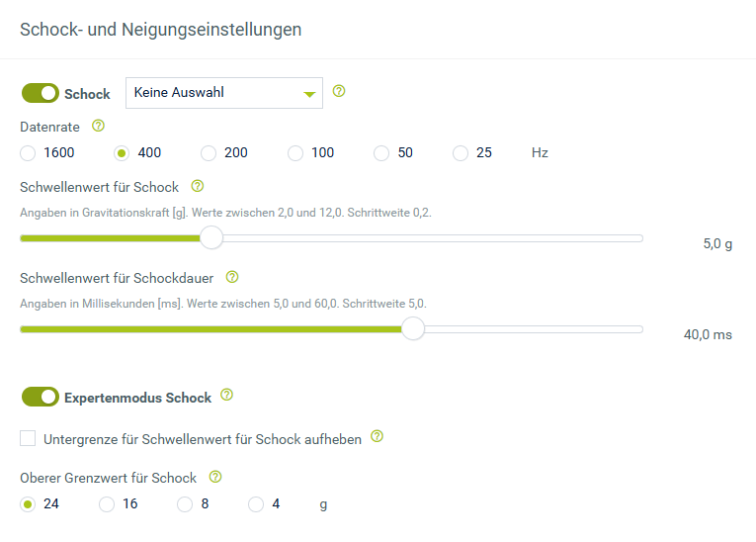Show help for Untergrenze aufheben option
The width and height of the screenshot is (756, 542).
pyautogui.click(x=378, y=436)
